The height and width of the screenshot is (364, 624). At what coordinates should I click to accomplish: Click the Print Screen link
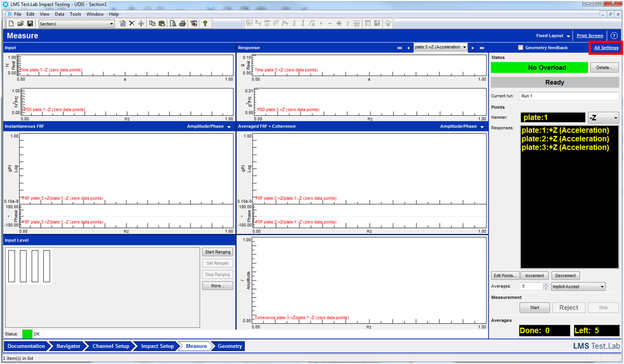(590, 36)
